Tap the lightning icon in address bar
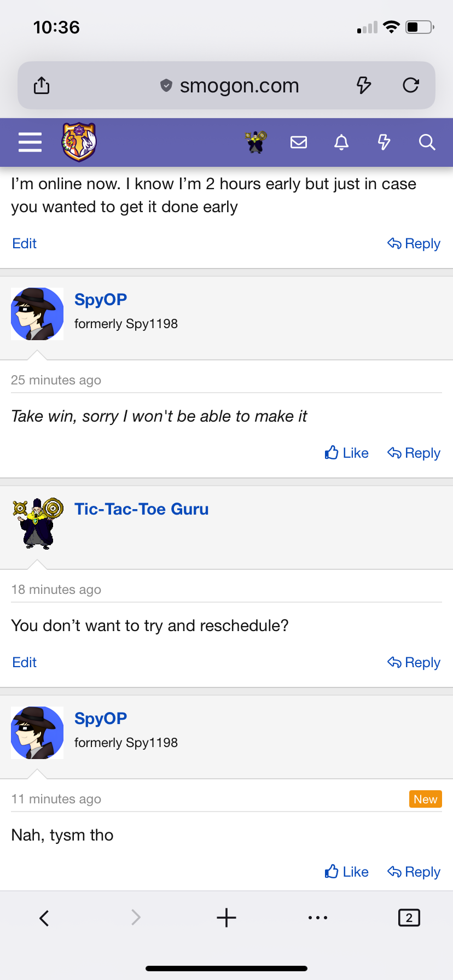 tap(364, 85)
